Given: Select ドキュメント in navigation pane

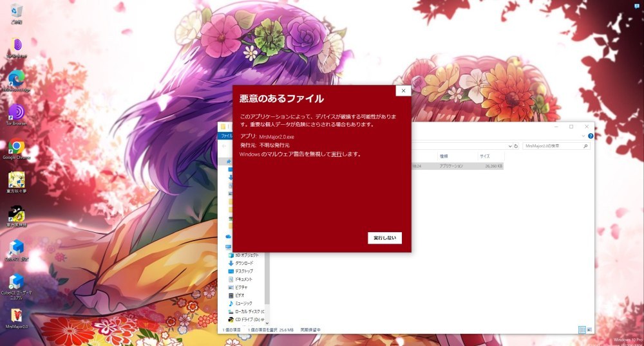Looking at the screenshot, I should coord(243,279).
